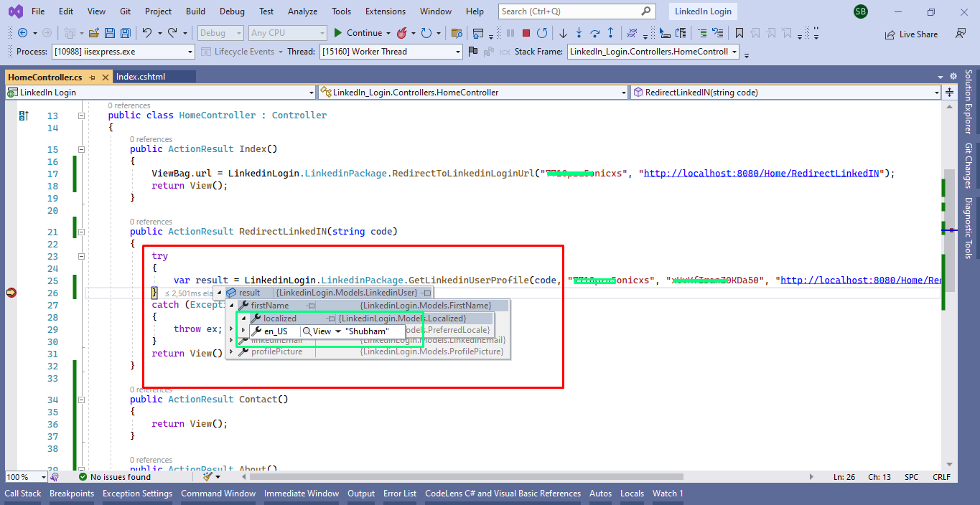Click the Open File folder icon
This screenshot has width=980, height=505.
click(x=94, y=33)
